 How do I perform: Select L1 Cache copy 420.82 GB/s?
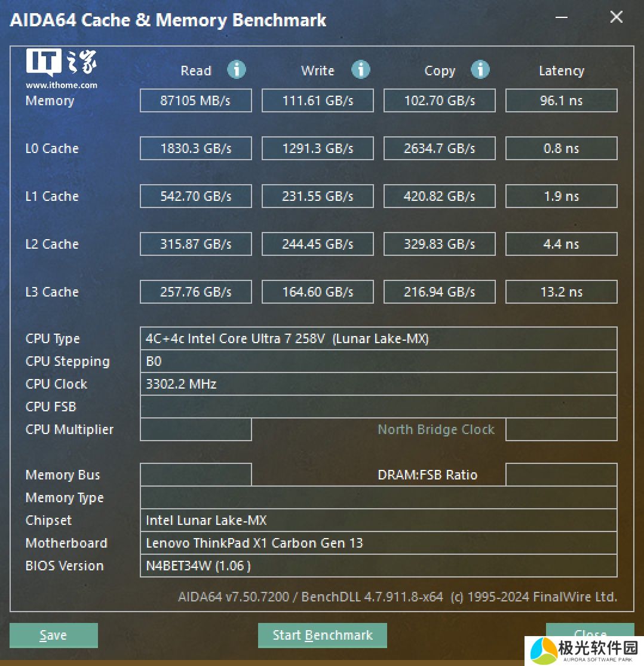click(439, 196)
